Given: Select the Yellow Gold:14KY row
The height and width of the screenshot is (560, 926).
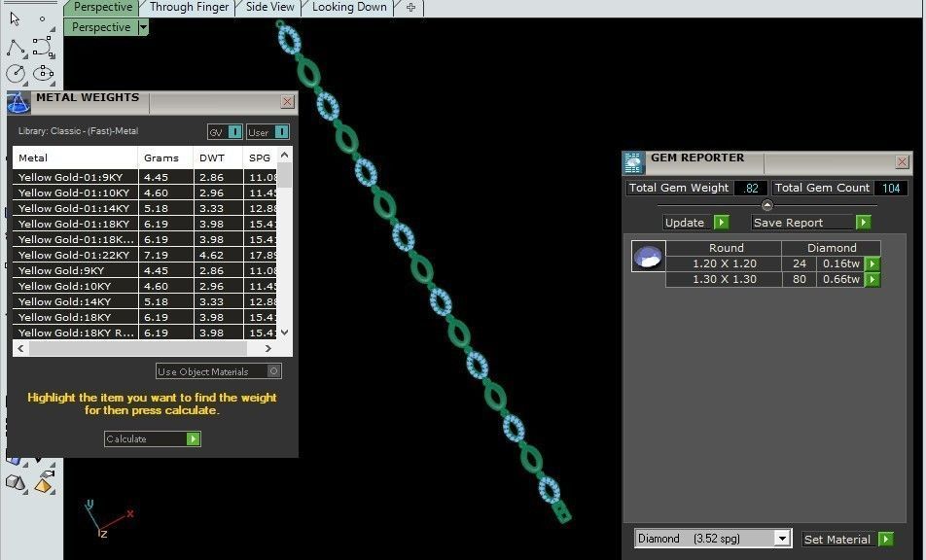Looking at the screenshot, I should pyautogui.click(x=145, y=301).
